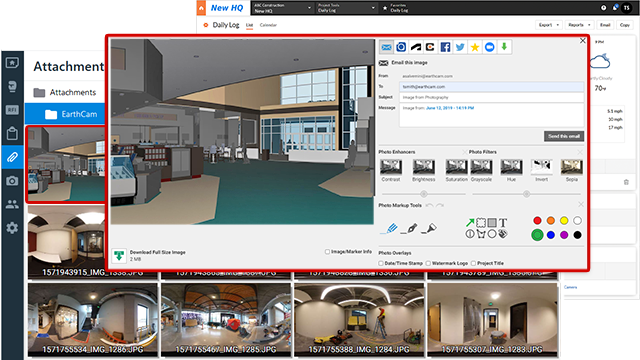The height and width of the screenshot is (360, 640).
Task: Switch to the Daily Log List tab
Action: pyautogui.click(x=249, y=25)
